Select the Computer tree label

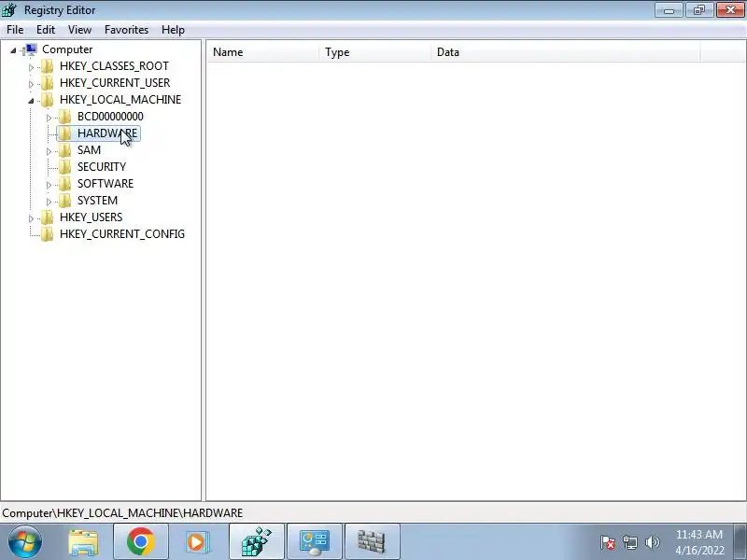click(67, 49)
